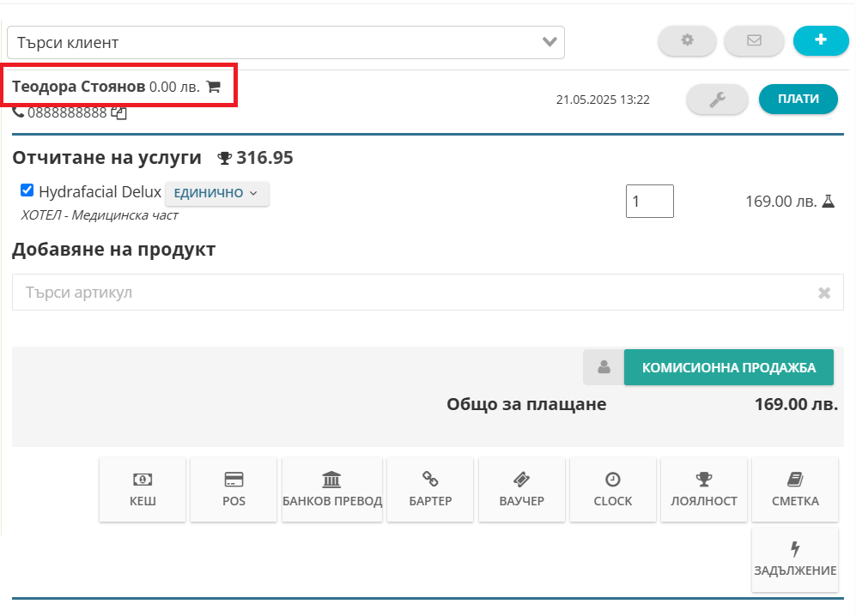This screenshot has height=616, width=856.
Task: Click ХОТЕЛ - Медицинска част text
Action: pyautogui.click(x=100, y=215)
